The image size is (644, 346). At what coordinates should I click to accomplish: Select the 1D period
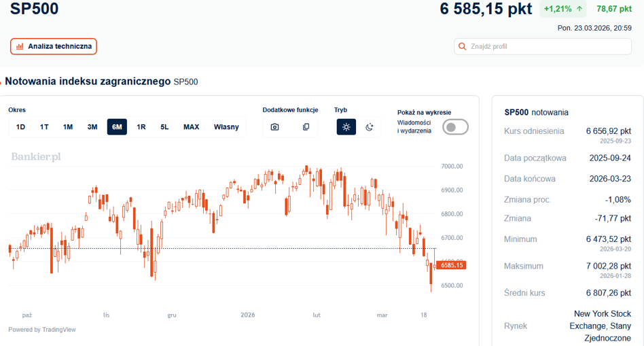pos(20,127)
